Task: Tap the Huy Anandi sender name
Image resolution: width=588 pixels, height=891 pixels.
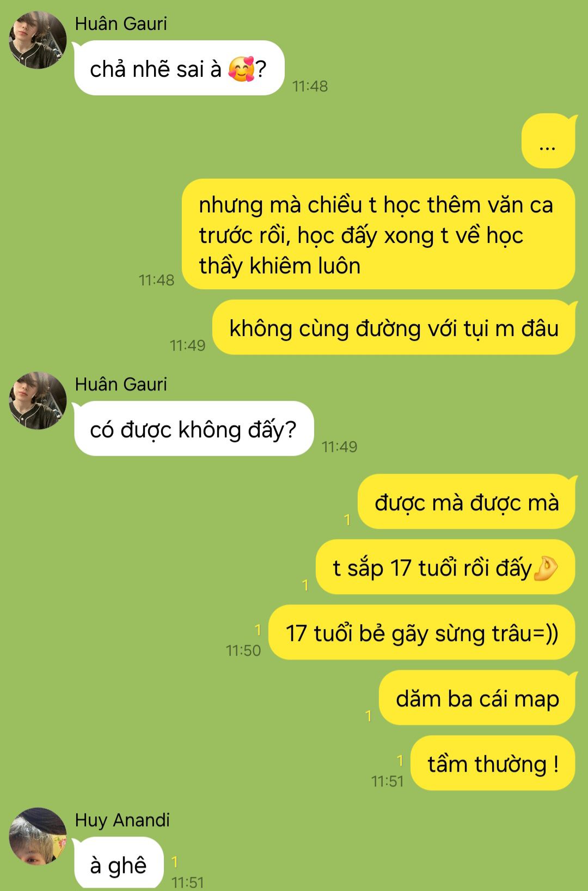Action: (x=122, y=820)
